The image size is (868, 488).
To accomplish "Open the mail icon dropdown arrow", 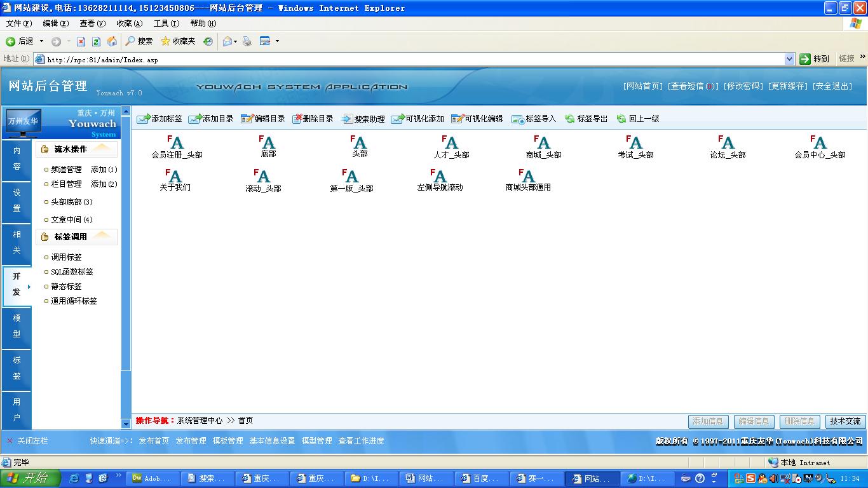I will pos(235,41).
